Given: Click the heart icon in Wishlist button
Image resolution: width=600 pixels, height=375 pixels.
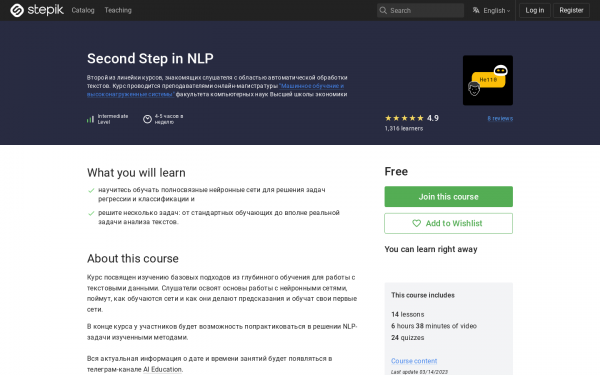Looking at the screenshot, I should pyautogui.click(x=416, y=223).
